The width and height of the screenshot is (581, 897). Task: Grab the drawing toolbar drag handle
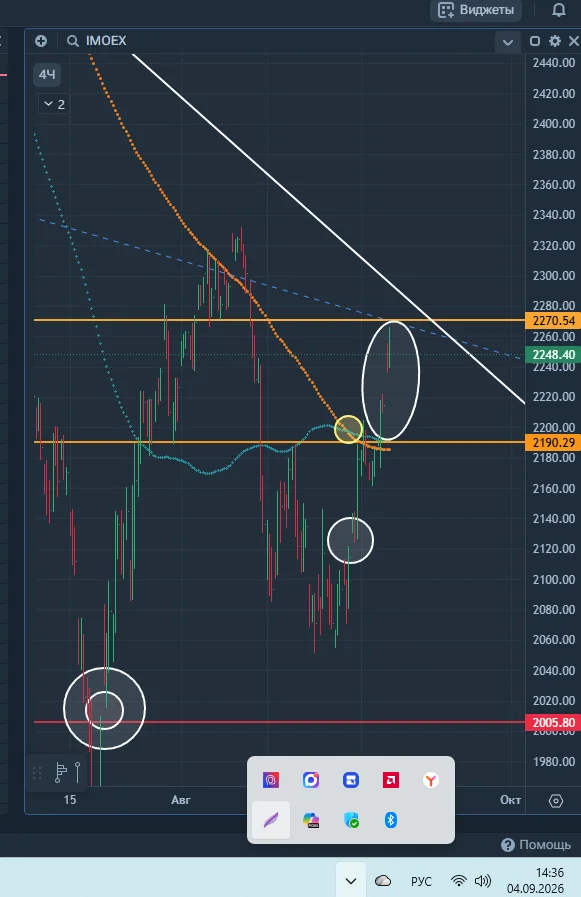[37, 773]
